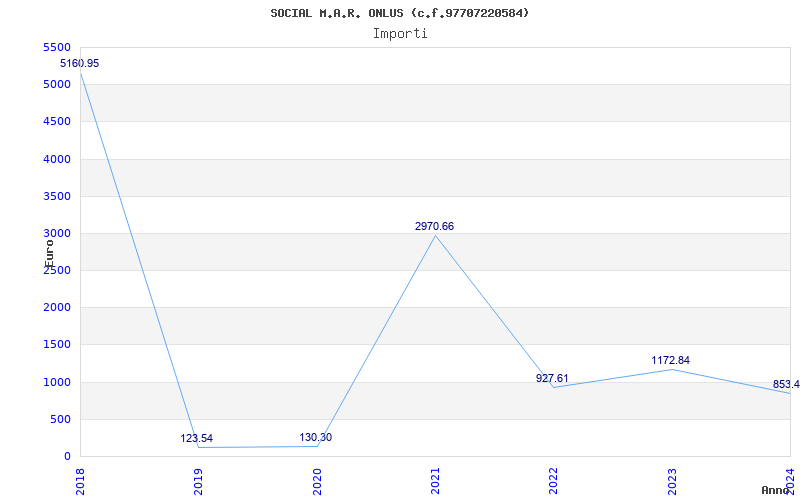Click the 2022 x-axis year label
Image resolution: width=800 pixels, height=500 pixels.
[553, 482]
